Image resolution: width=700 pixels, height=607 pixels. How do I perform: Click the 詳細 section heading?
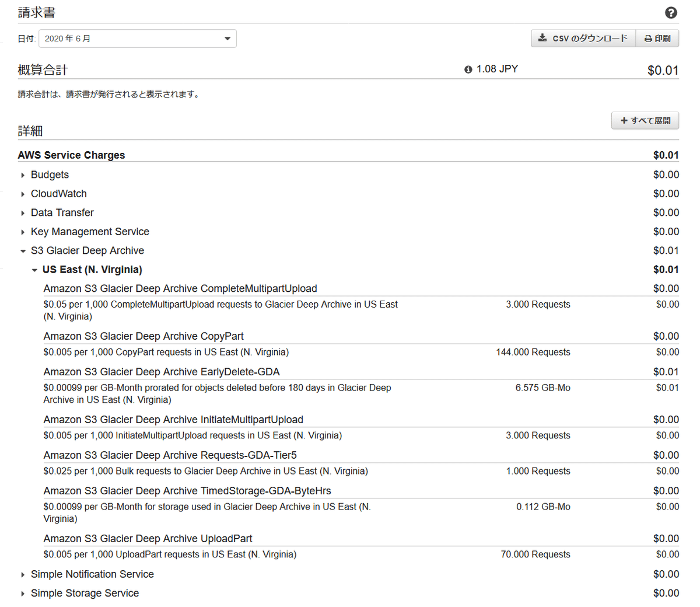[x=30, y=131]
